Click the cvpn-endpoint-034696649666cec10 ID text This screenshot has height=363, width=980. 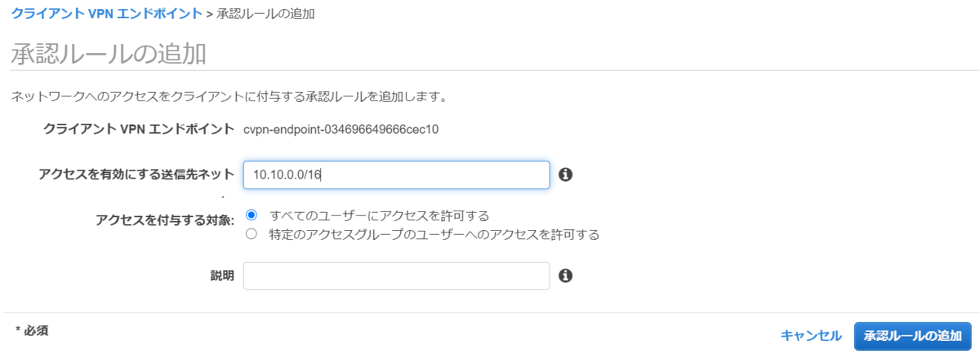click(341, 129)
